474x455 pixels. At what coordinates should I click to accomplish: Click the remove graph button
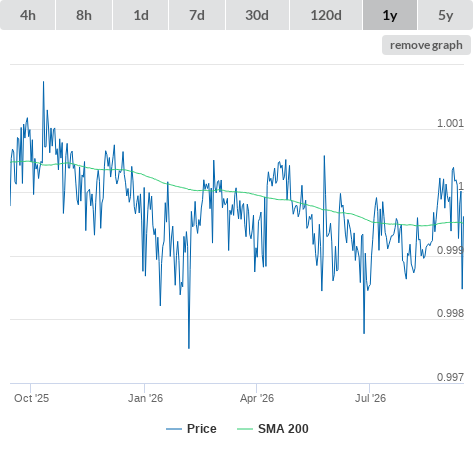[426, 45]
